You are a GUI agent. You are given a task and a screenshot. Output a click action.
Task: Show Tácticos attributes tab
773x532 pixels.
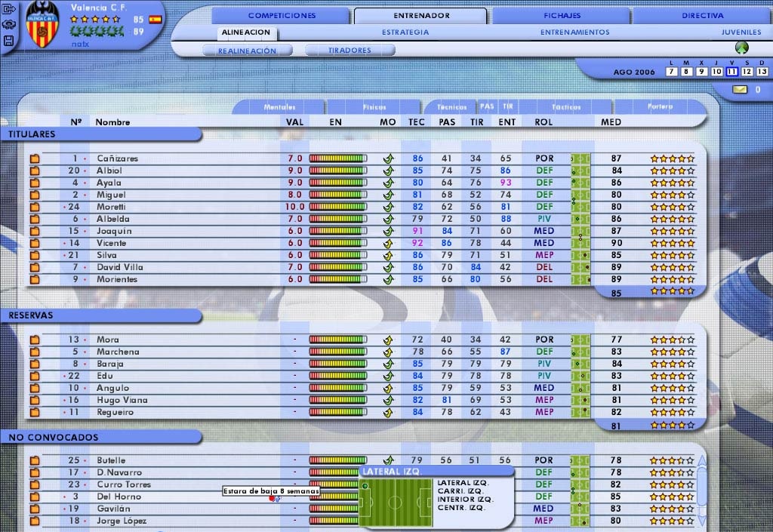tap(565, 107)
